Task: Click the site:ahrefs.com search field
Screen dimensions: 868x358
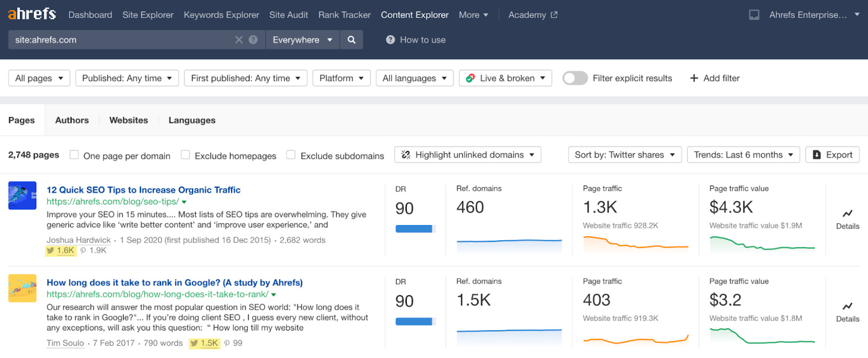Action: click(x=119, y=40)
